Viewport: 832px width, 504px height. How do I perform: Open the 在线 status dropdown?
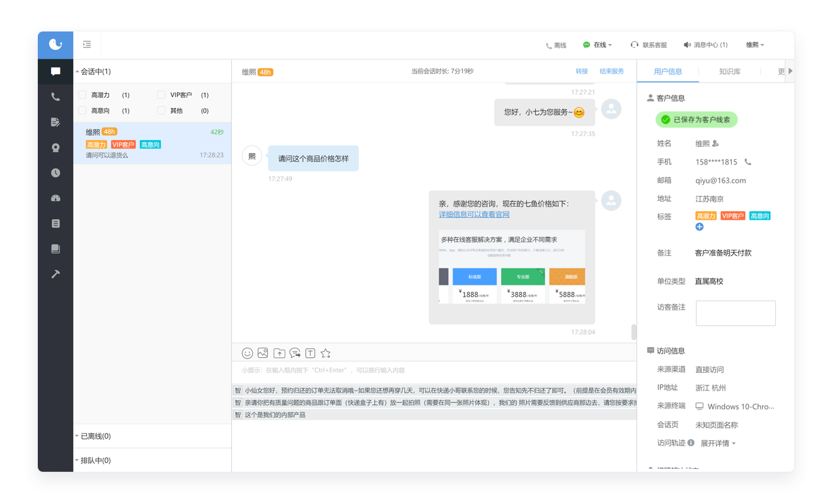click(x=598, y=45)
